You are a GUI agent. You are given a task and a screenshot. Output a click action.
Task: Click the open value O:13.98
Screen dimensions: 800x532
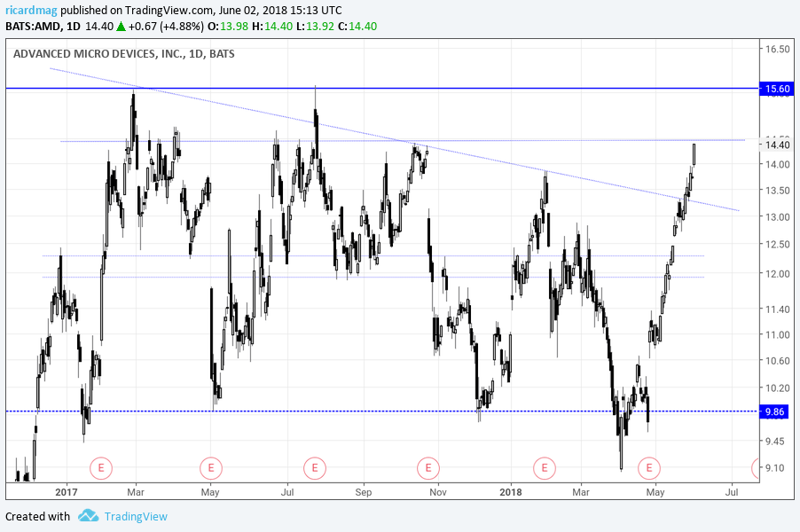tap(229, 26)
